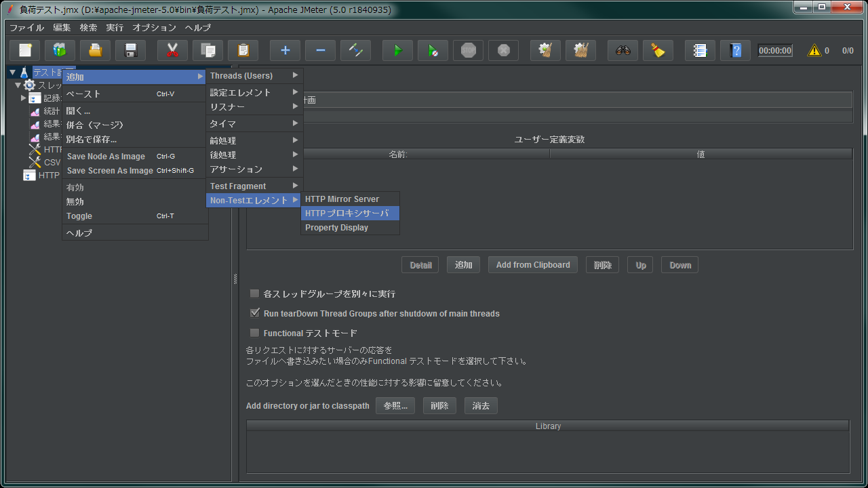Click the warning triangle log error counter
This screenshot has height=488, width=868.
point(814,49)
